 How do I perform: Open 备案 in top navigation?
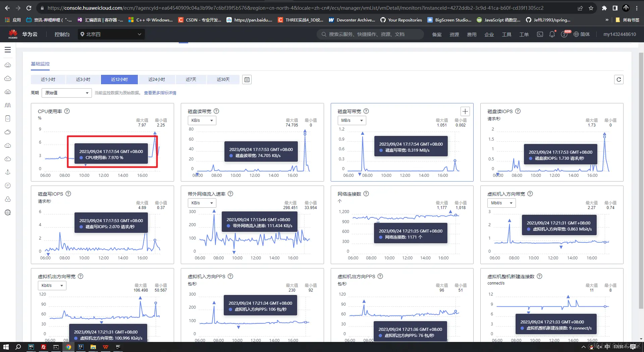(x=437, y=34)
